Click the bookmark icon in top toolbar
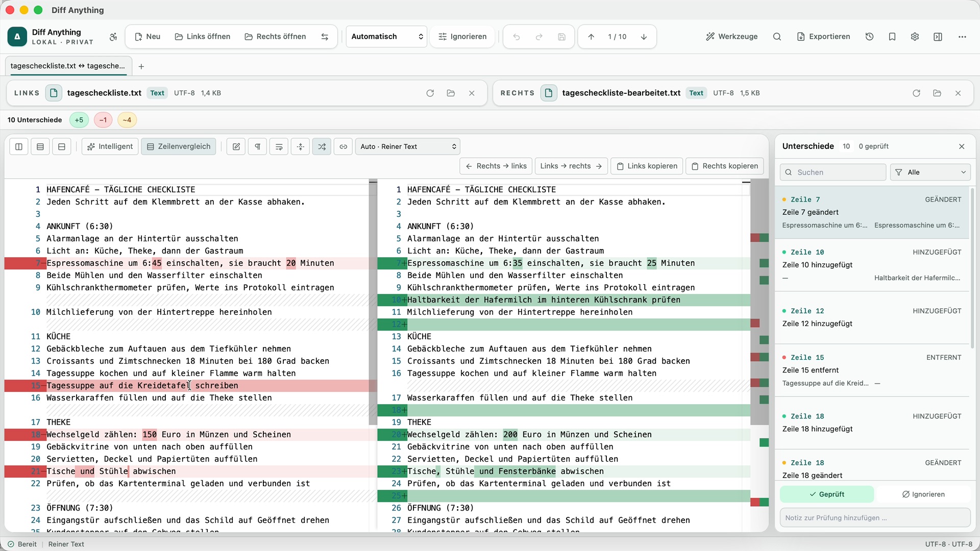The width and height of the screenshot is (980, 551). click(x=892, y=37)
